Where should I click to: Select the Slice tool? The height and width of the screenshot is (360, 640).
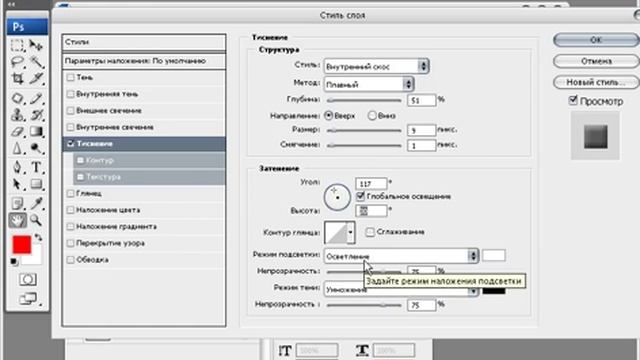36,78
